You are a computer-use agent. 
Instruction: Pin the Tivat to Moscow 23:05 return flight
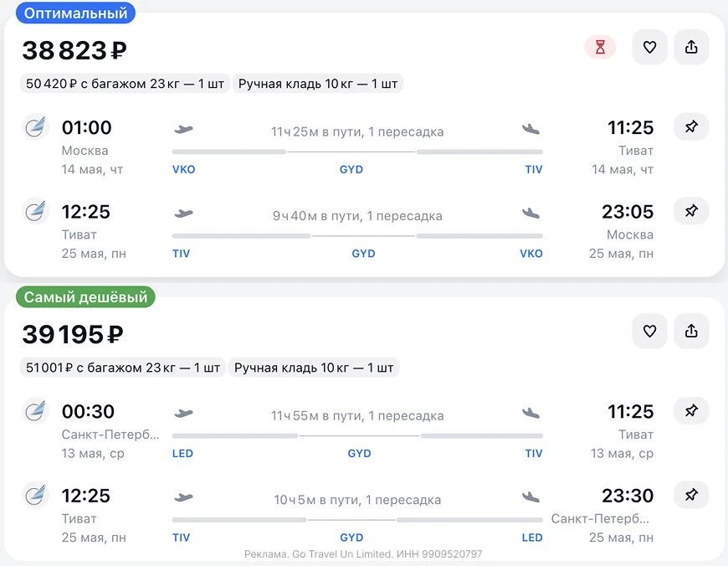[x=691, y=211]
